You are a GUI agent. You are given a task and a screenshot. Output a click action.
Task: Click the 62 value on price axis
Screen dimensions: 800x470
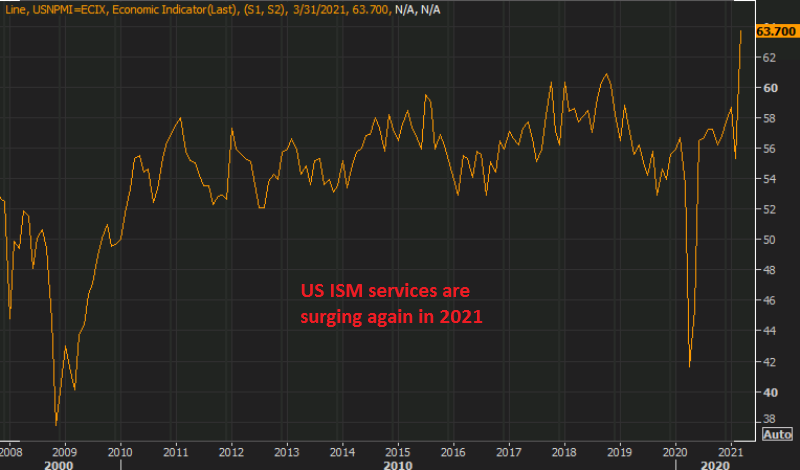coord(769,58)
